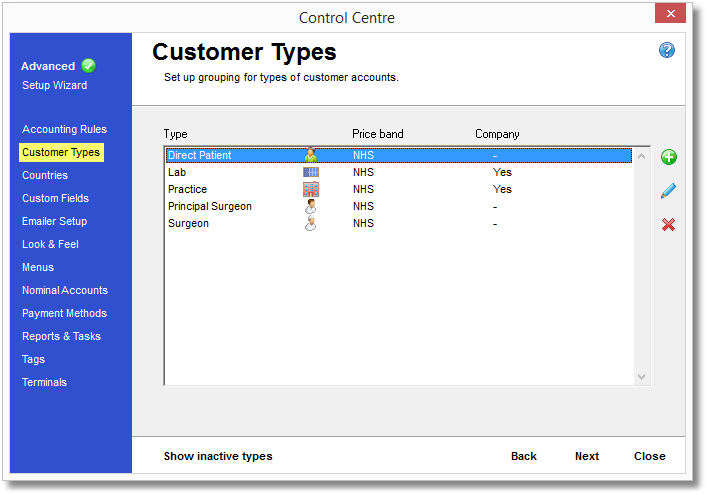Click the Lab row icon

pos(311,172)
